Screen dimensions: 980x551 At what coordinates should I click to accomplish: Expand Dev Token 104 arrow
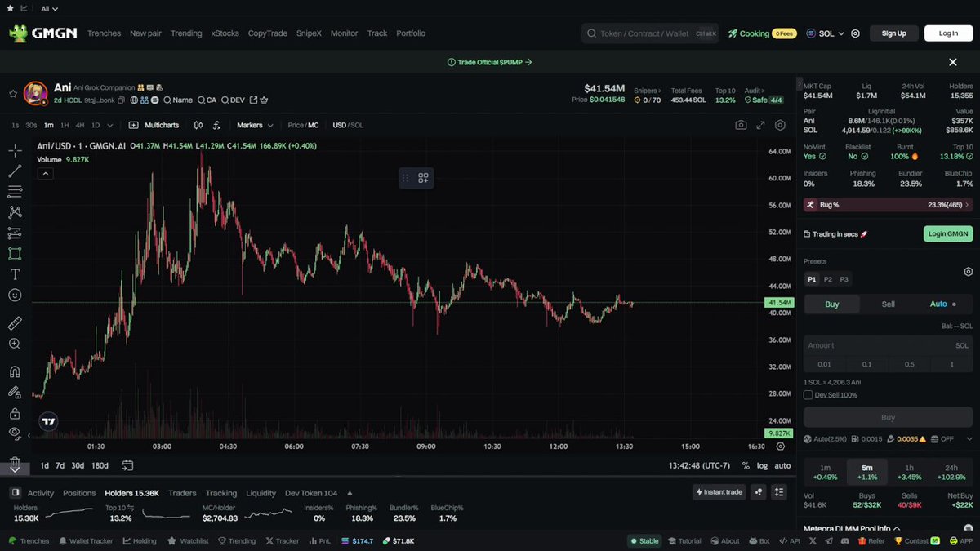(x=350, y=493)
